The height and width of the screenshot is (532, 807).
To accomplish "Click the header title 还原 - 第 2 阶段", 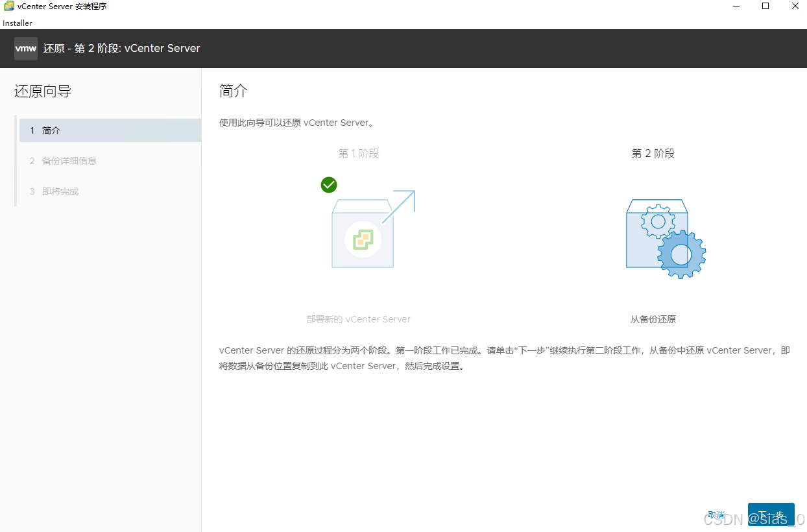I will pos(122,49).
